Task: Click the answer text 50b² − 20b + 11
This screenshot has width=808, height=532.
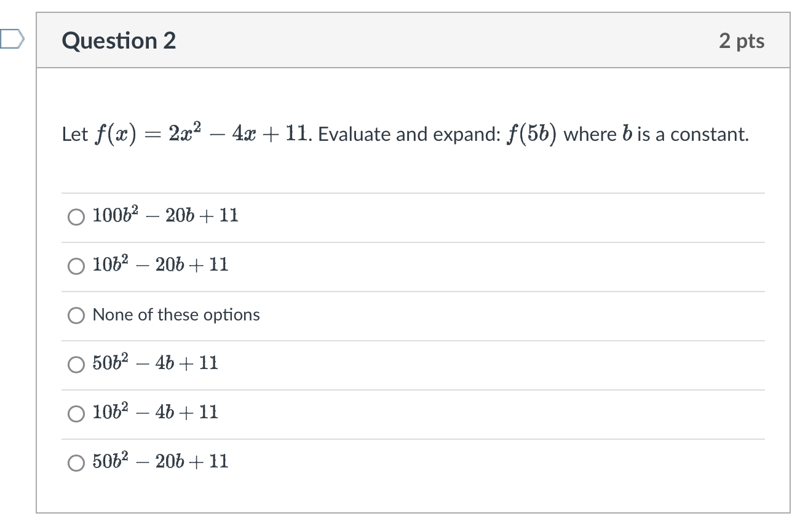Action: point(159,461)
